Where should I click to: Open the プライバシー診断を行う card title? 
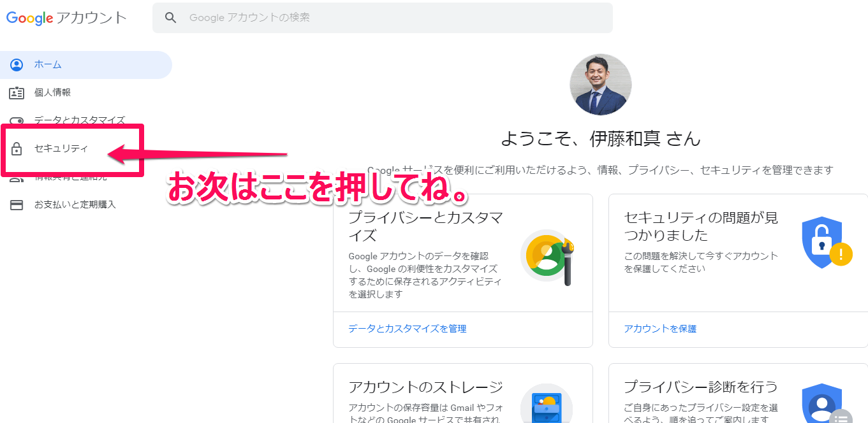(x=701, y=387)
